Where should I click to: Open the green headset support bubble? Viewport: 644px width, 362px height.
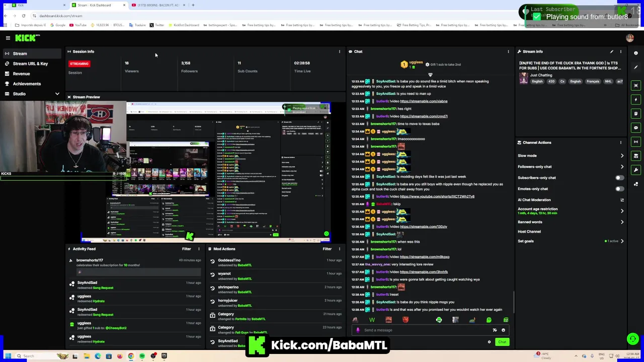[632, 339]
